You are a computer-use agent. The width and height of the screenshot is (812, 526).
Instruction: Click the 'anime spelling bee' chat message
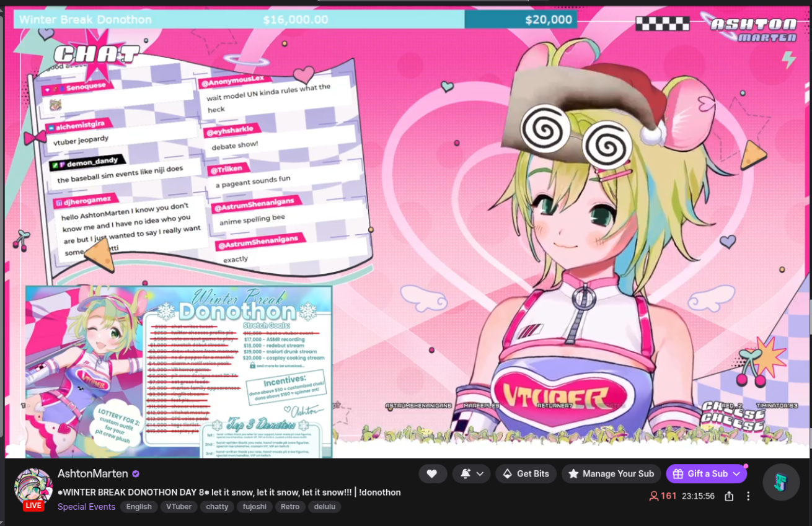[252, 220]
